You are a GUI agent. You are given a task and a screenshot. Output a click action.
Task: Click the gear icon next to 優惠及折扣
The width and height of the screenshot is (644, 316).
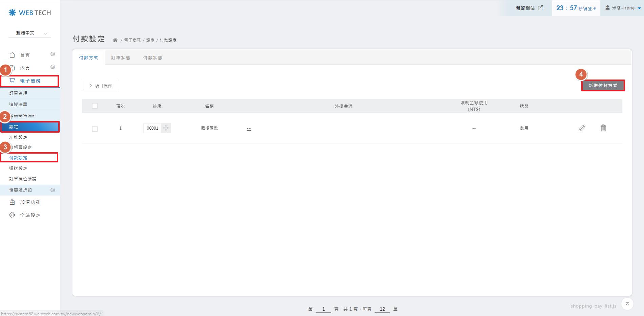pos(53,190)
